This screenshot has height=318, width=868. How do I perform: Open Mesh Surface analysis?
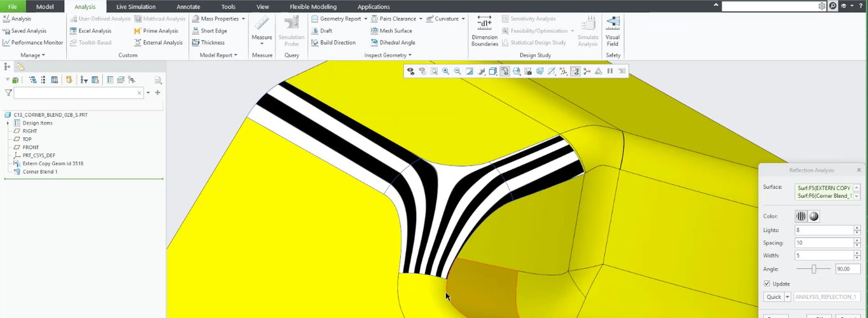pos(391,31)
